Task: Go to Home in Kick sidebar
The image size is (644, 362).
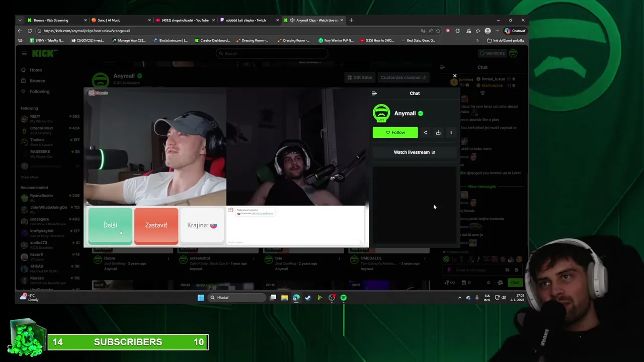Action: [x=32, y=70]
